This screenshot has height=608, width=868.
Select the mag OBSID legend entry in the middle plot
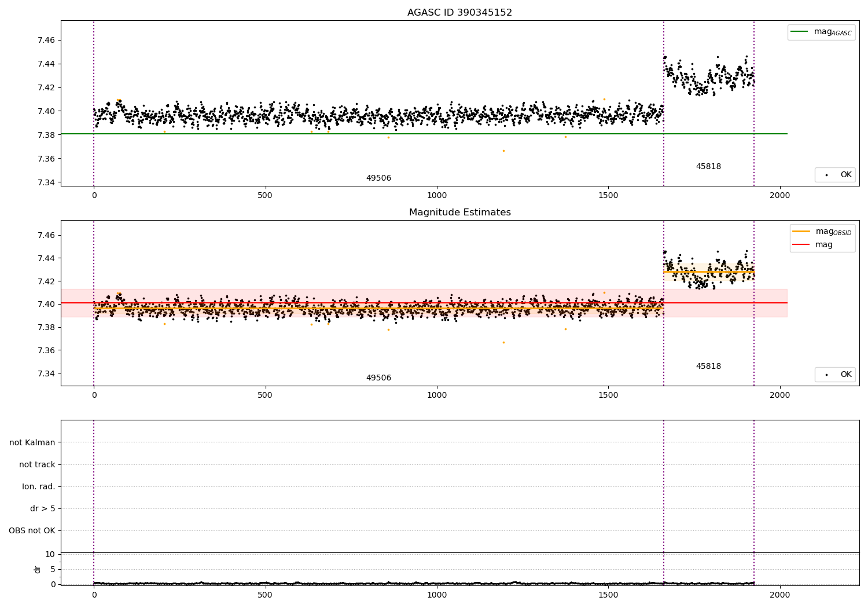[822, 232]
